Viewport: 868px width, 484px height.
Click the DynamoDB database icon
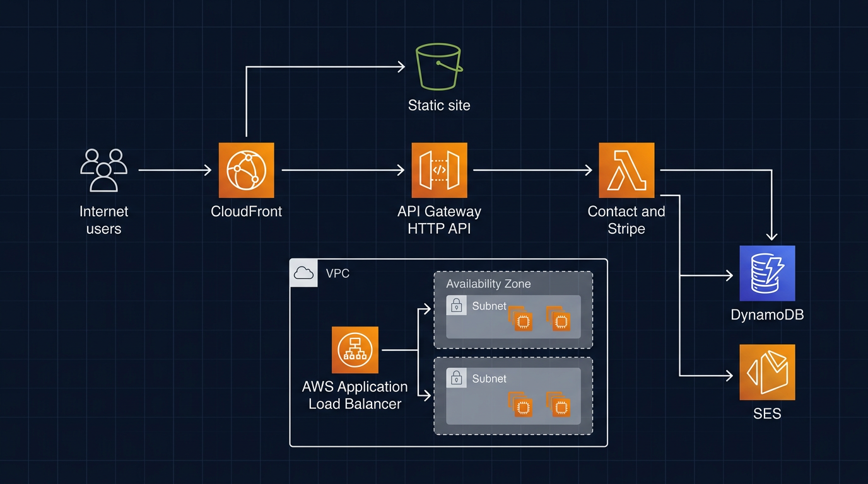[x=767, y=273]
